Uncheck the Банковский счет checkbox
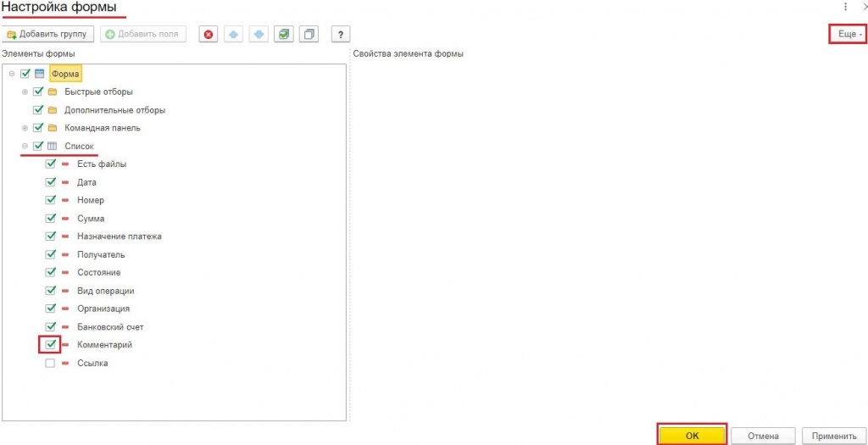868x445 pixels. click(x=51, y=326)
